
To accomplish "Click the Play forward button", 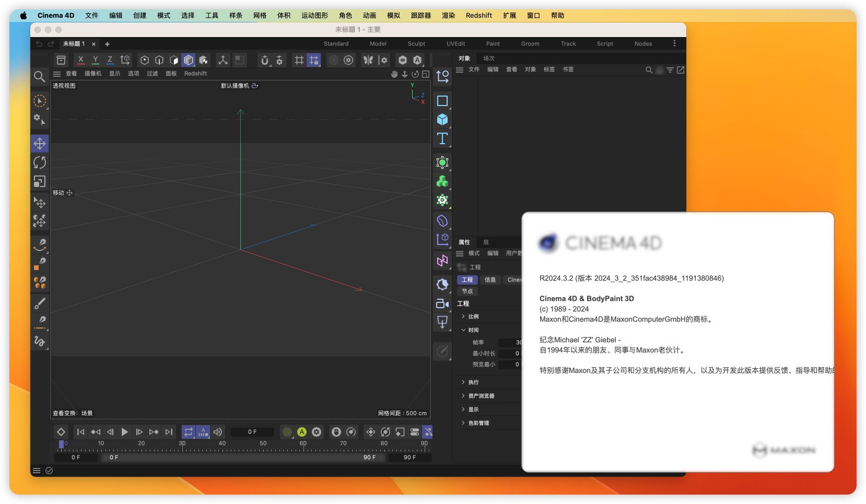I will click(124, 432).
